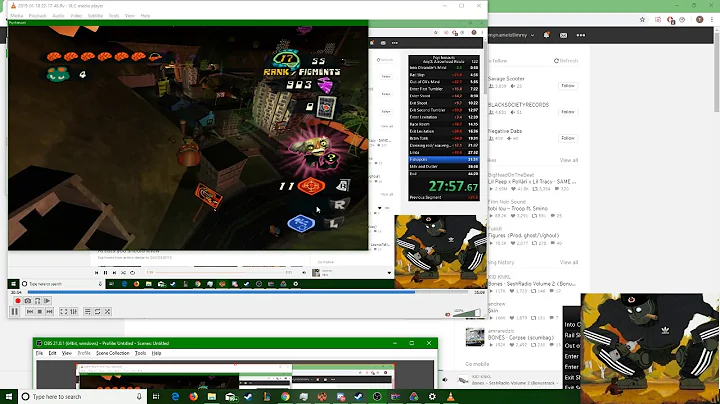Open Windows Start menu

[9, 396]
